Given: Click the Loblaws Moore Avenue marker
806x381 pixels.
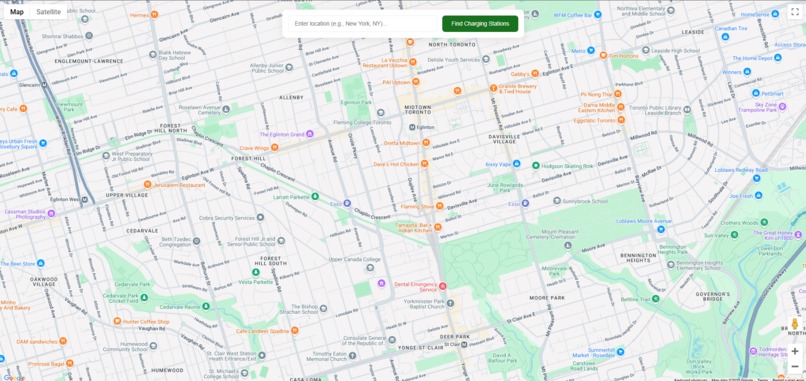Looking at the screenshot, I should pyautogui.click(x=661, y=229).
